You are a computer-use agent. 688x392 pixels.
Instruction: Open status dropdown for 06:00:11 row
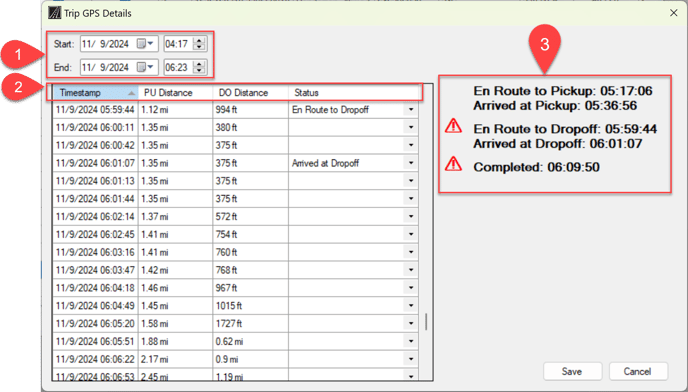pyautogui.click(x=411, y=127)
